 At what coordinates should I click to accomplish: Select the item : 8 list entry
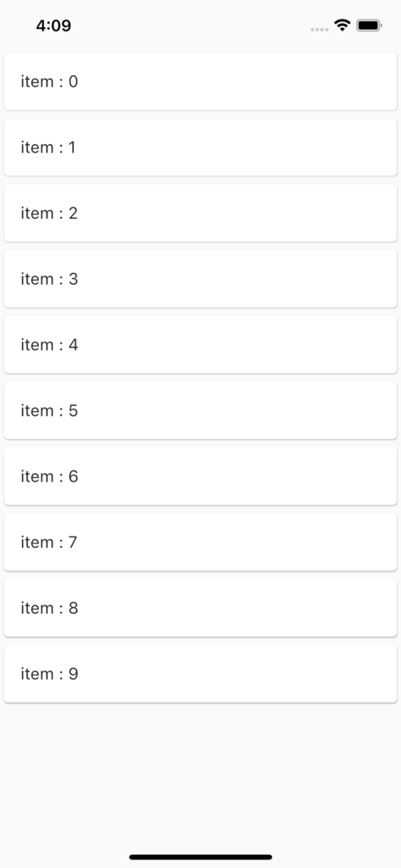[x=200, y=609]
